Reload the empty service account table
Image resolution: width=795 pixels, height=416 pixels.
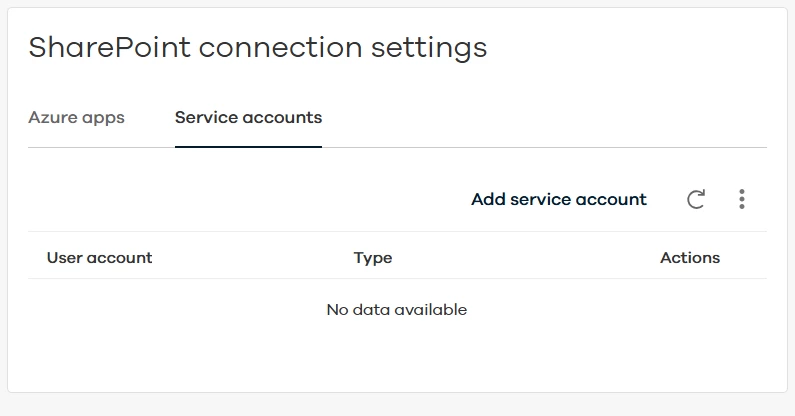pos(696,200)
